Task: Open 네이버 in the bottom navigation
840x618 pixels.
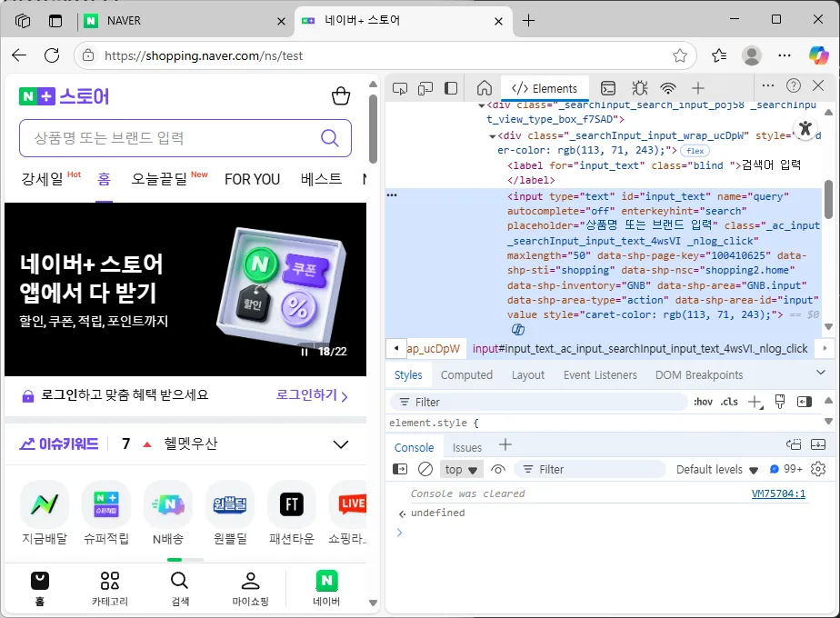Action: coord(326,589)
